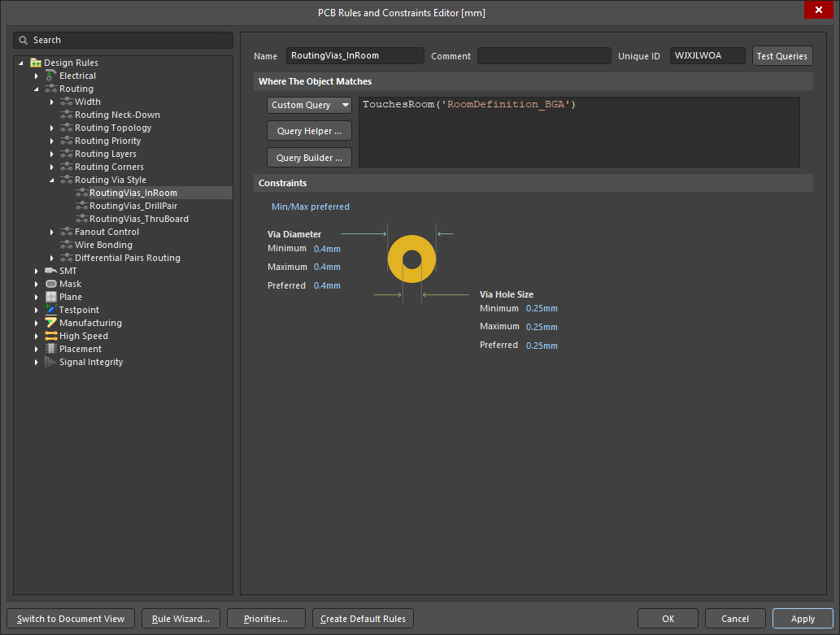Switch to Document View

tap(71, 619)
